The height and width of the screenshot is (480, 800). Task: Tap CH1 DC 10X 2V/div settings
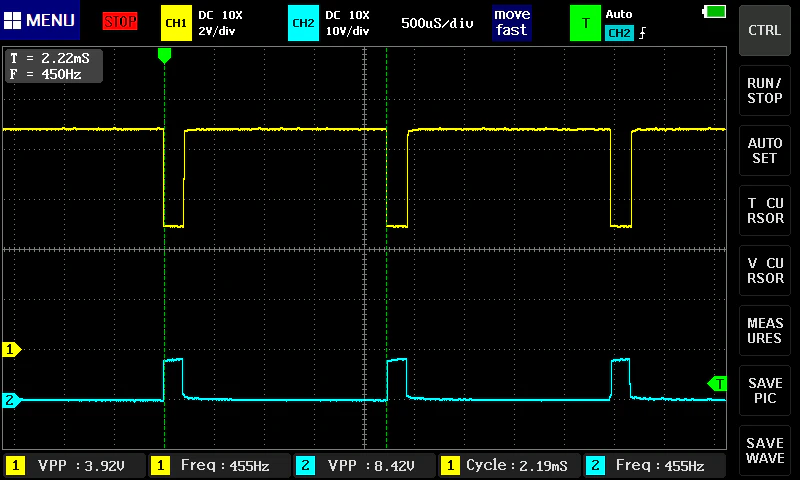pyautogui.click(x=220, y=23)
